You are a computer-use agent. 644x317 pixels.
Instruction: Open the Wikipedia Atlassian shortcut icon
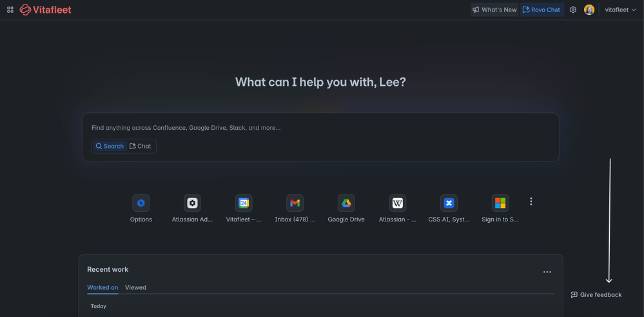tap(398, 203)
